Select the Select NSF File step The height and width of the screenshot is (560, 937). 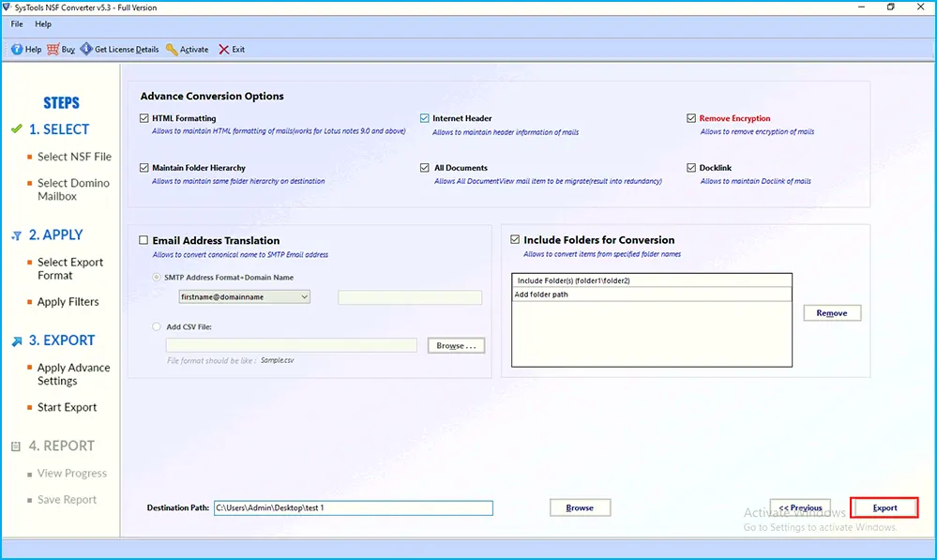pos(74,157)
